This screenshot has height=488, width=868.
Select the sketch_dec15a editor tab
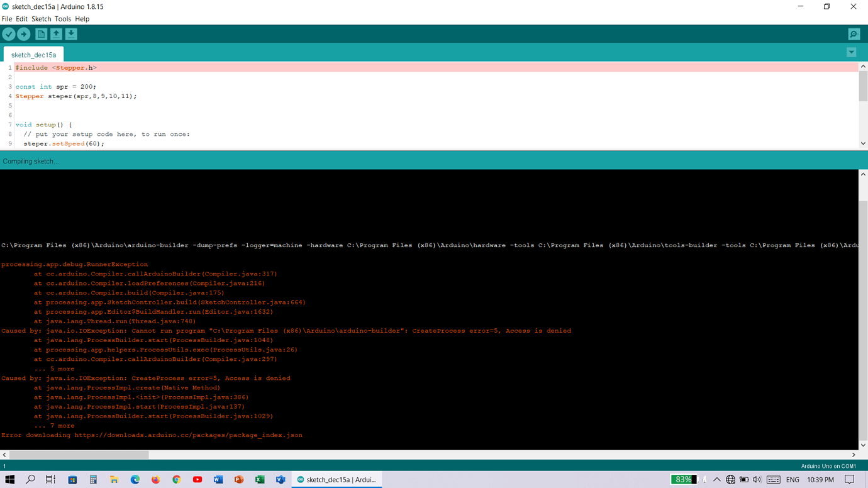(33, 55)
